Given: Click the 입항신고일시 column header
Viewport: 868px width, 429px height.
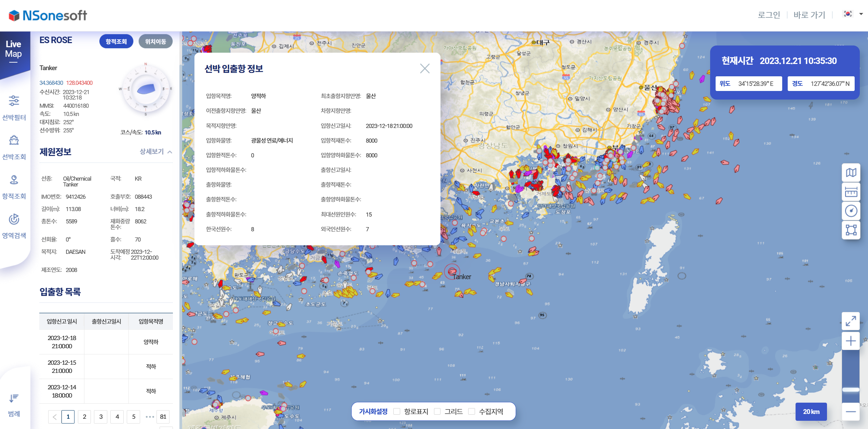Looking at the screenshot, I should click(x=62, y=321).
